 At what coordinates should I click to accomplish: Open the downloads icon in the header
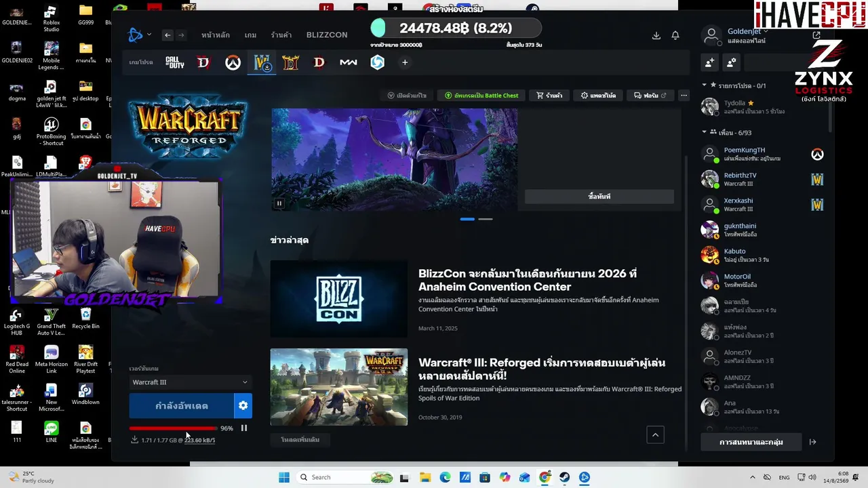coord(656,35)
